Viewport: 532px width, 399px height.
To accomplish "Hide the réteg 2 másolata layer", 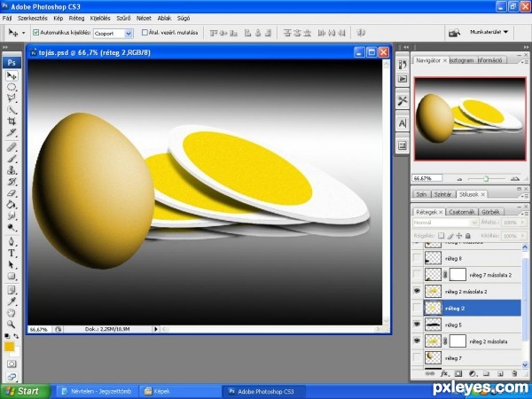I will pos(417,340).
